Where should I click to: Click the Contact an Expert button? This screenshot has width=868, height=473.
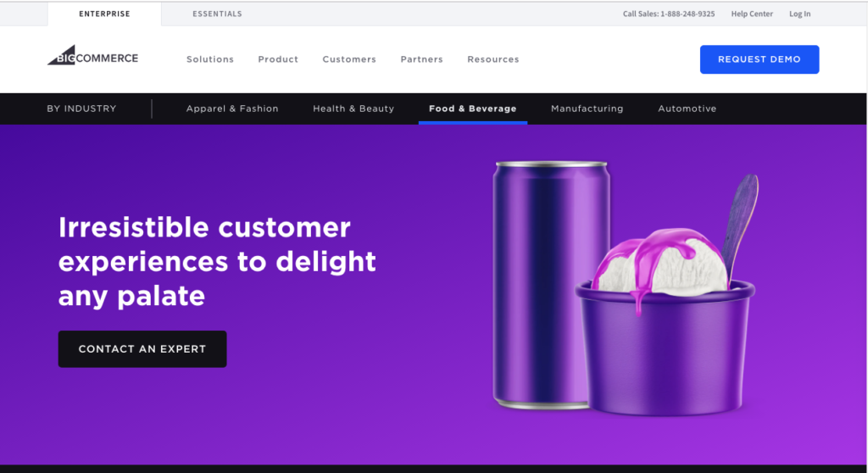[142, 349]
